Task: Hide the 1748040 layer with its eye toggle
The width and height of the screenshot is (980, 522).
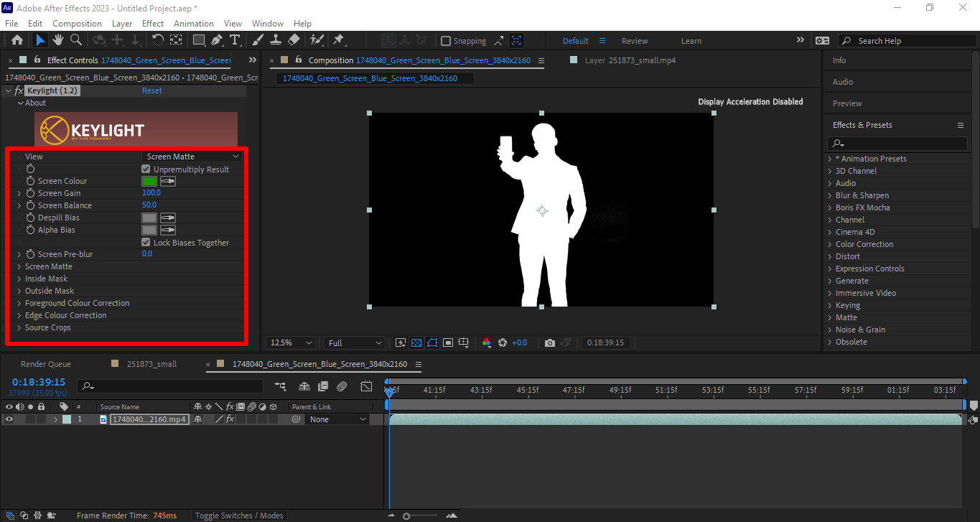Action: tap(7, 419)
